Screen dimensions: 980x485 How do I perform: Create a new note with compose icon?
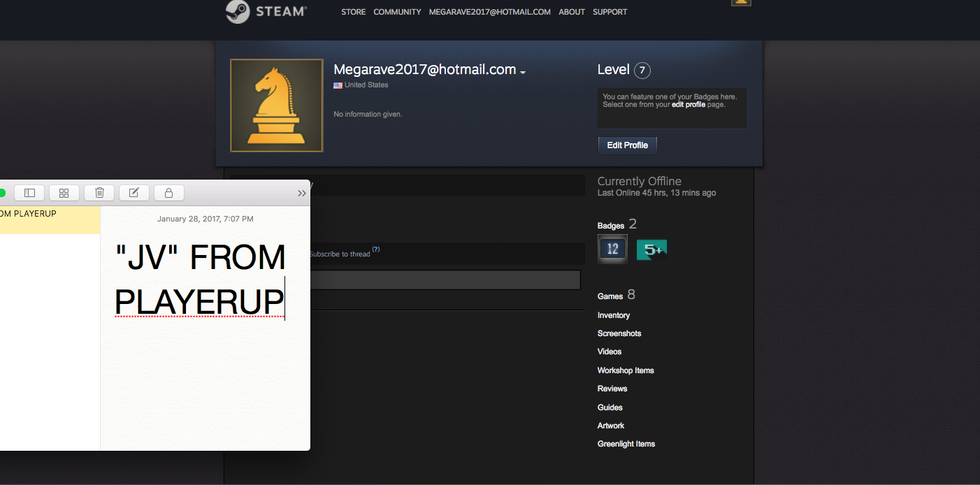pos(134,193)
